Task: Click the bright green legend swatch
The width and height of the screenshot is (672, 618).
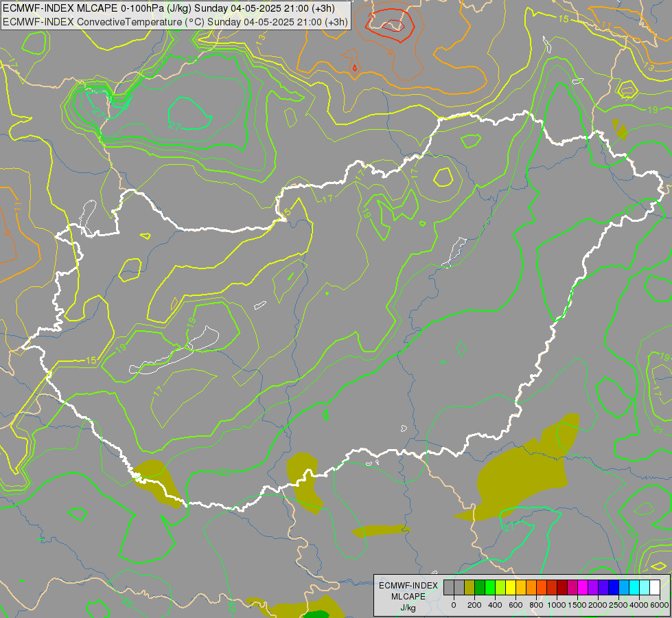Action: tap(490, 587)
